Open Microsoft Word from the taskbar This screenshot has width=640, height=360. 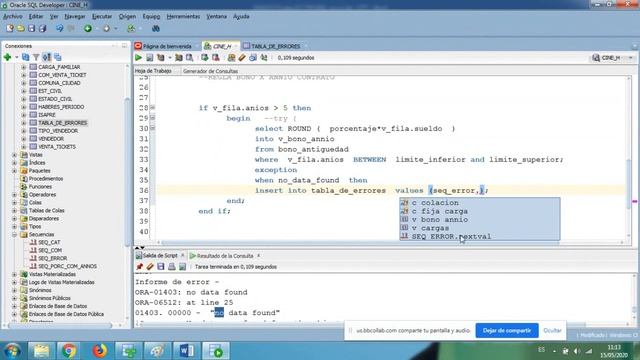187,351
